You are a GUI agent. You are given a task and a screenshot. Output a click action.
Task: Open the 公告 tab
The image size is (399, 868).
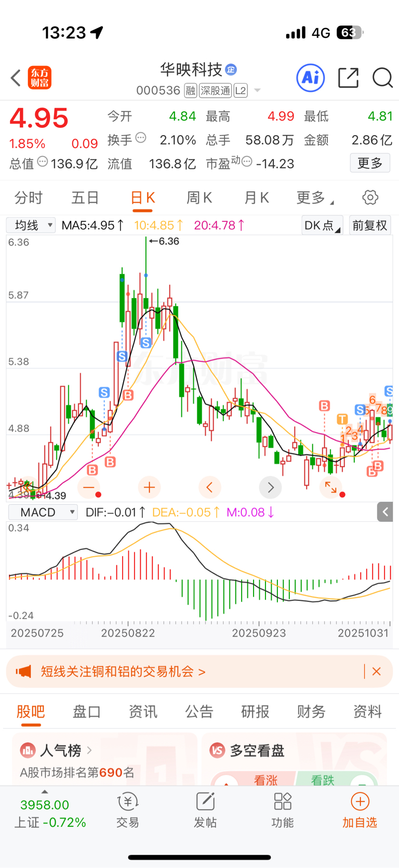point(199,712)
